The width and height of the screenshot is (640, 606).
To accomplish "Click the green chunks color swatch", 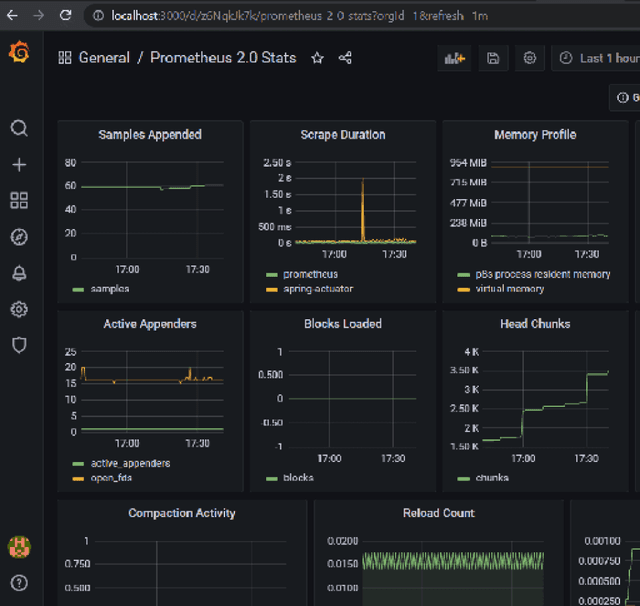I will click(x=464, y=479).
